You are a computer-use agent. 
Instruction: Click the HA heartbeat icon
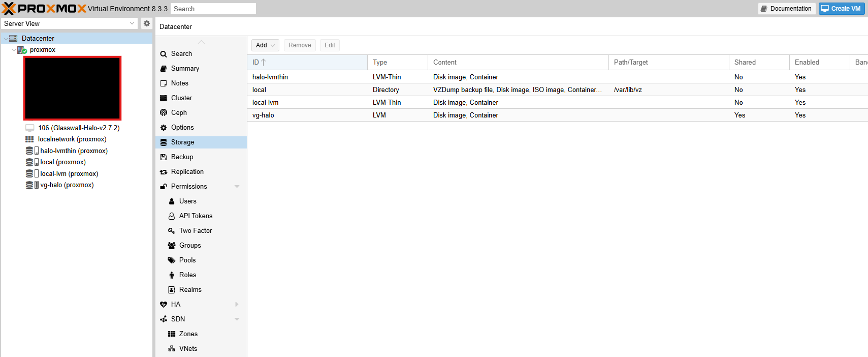(164, 305)
